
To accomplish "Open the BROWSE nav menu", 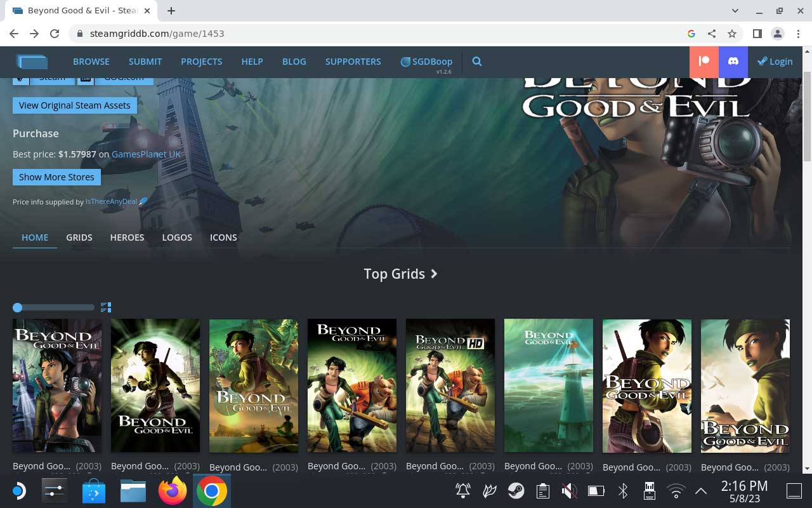I will (91, 62).
